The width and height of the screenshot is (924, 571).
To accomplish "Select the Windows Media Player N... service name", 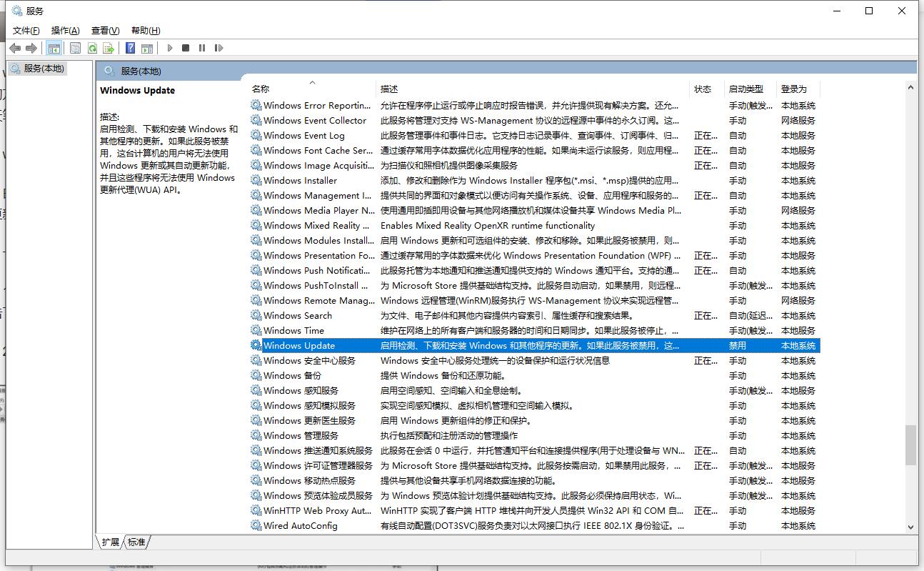I will [318, 210].
